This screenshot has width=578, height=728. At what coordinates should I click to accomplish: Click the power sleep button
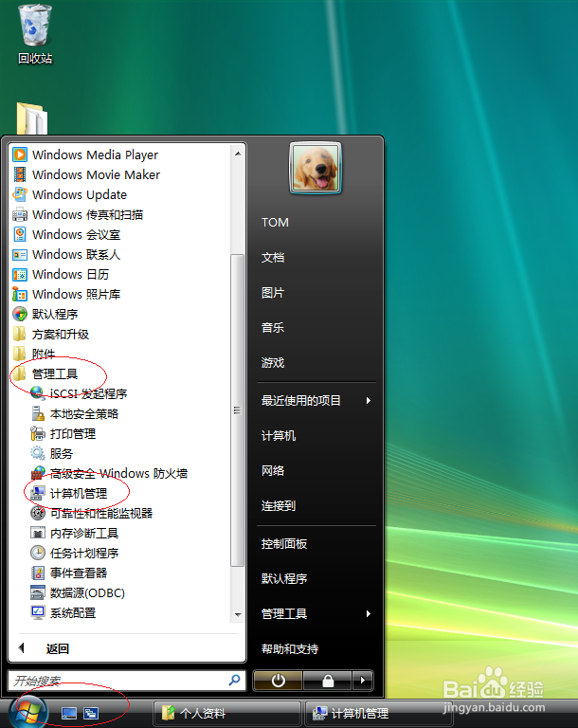click(278, 681)
